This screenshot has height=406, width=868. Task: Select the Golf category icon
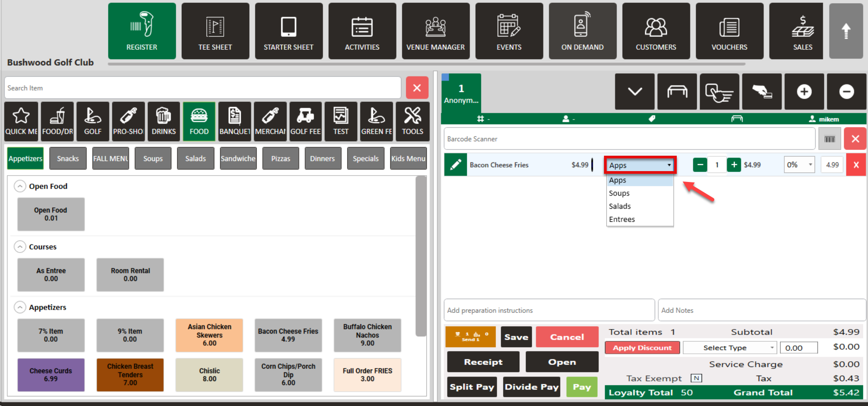(x=93, y=121)
